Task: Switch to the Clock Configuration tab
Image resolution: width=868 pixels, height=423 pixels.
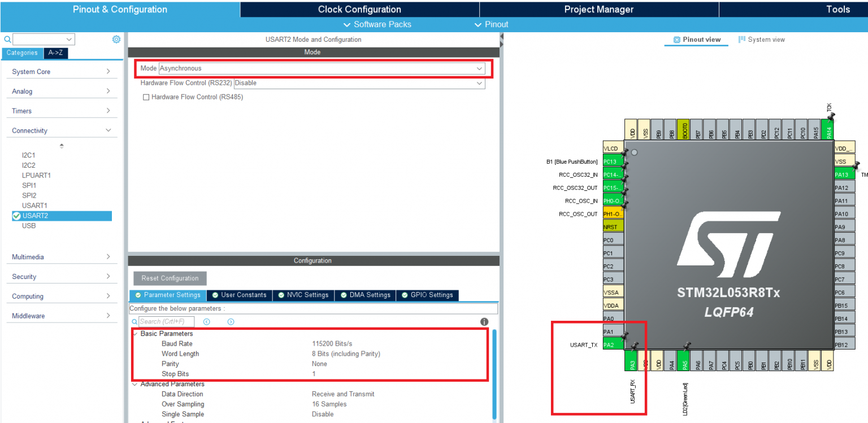Action: pos(359,10)
